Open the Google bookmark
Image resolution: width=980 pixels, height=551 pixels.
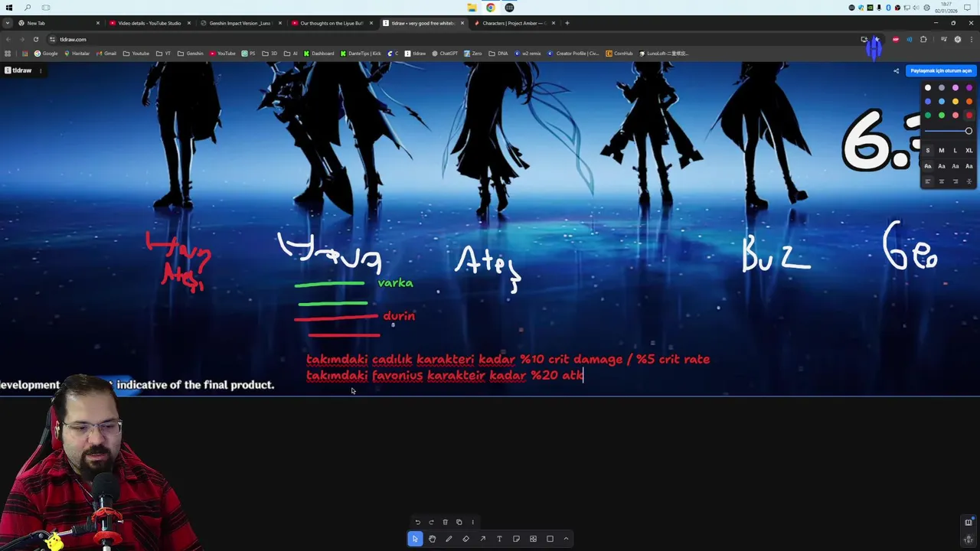pos(46,54)
